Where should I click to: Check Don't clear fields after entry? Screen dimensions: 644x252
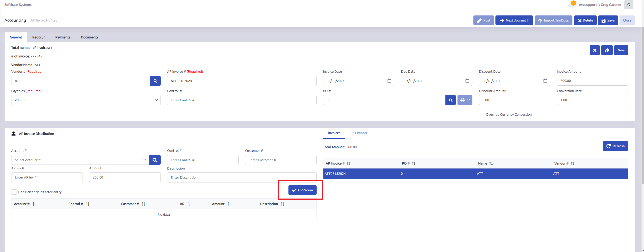click(x=14, y=192)
